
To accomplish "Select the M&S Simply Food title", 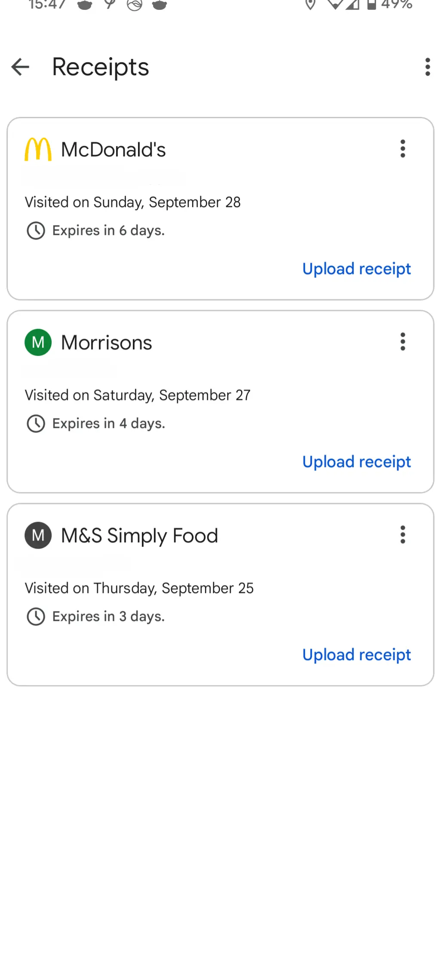I will pos(139,536).
